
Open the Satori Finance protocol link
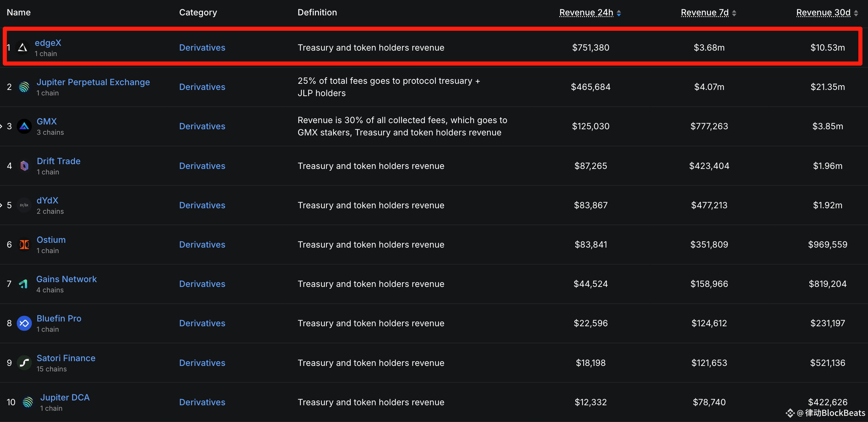pos(66,358)
